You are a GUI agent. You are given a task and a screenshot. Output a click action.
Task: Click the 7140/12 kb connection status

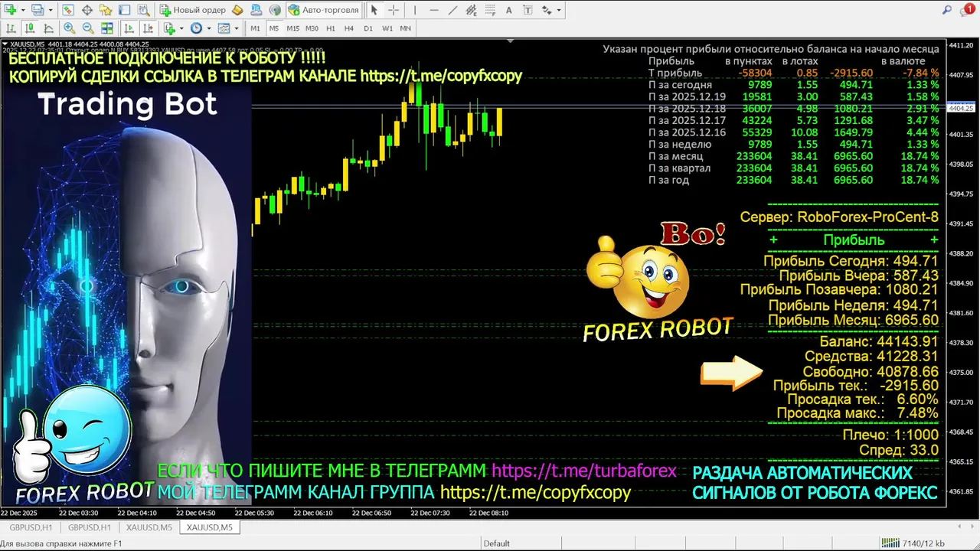[x=913, y=543]
